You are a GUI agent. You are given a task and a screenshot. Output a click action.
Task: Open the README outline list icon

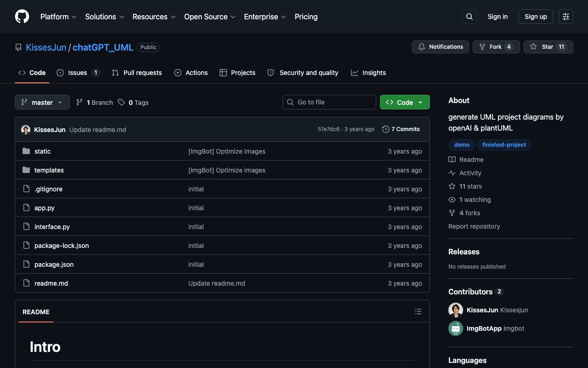point(418,311)
